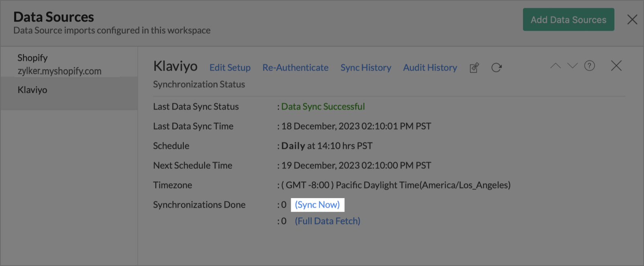This screenshot has height=266, width=644.
Task: Go to previous data source with up chevron
Action: 555,66
